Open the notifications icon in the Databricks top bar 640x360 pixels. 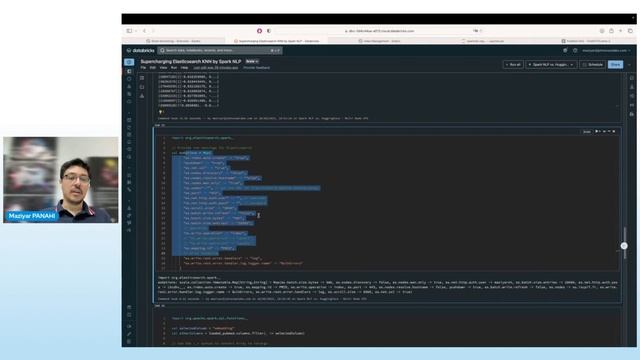coord(565,51)
